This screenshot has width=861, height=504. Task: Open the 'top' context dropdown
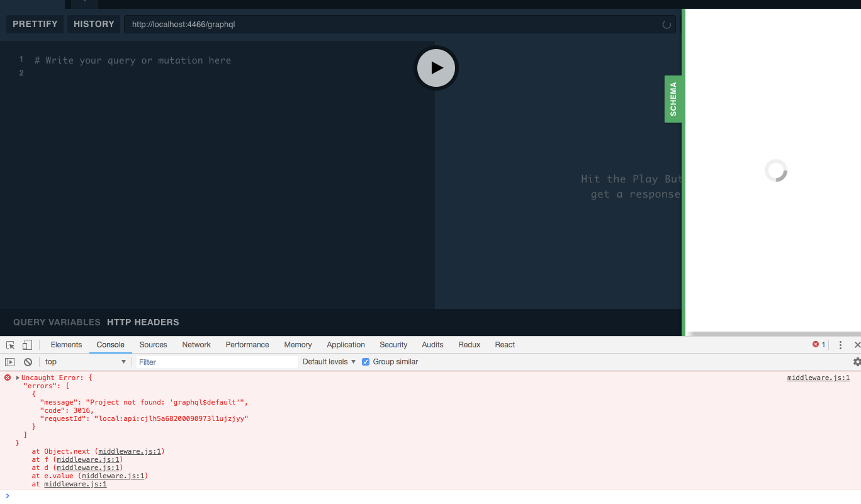click(86, 362)
